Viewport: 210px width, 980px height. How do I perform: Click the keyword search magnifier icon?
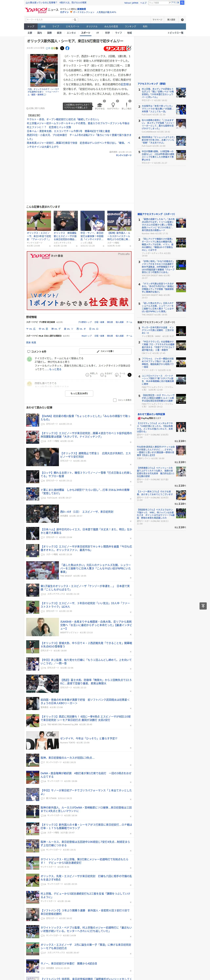coord(75,20)
